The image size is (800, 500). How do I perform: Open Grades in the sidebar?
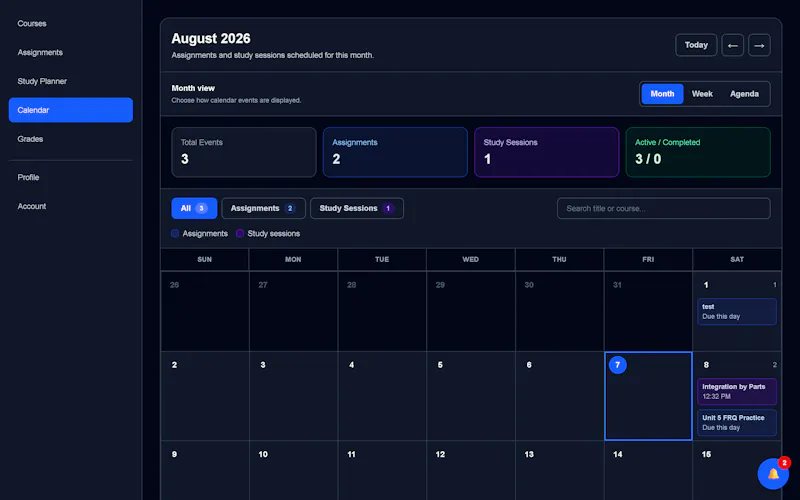pos(71,139)
